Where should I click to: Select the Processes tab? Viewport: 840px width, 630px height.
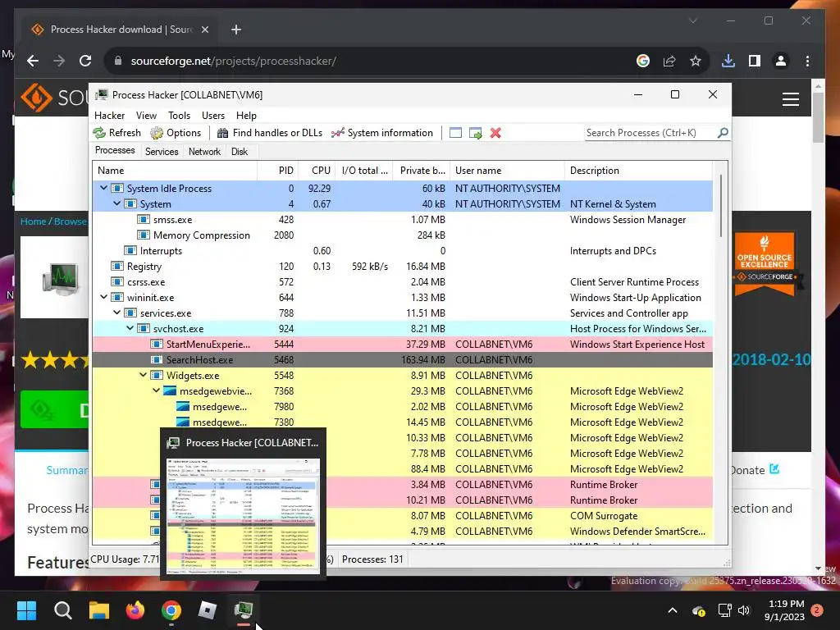(x=115, y=151)
